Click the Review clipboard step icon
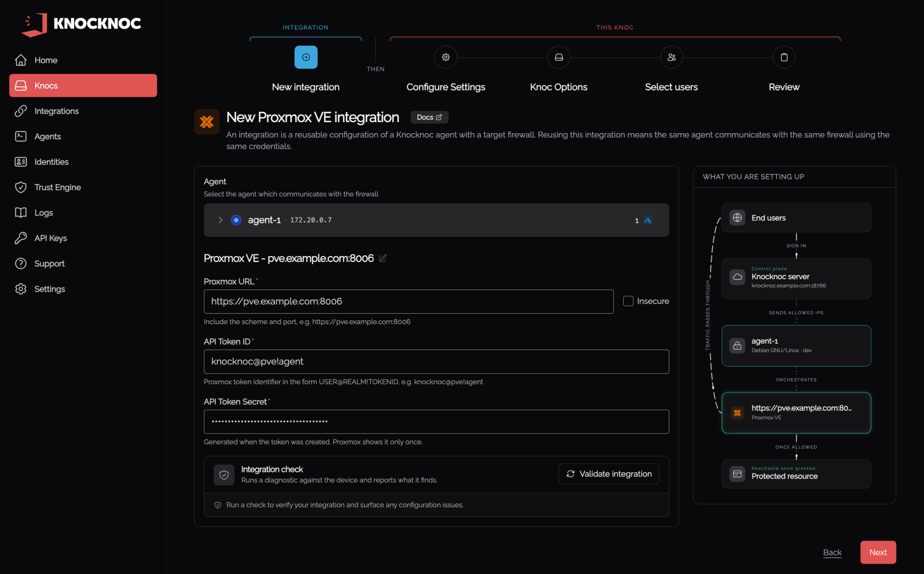Viewport: 924px width, 574px height. tap(784, 57)
